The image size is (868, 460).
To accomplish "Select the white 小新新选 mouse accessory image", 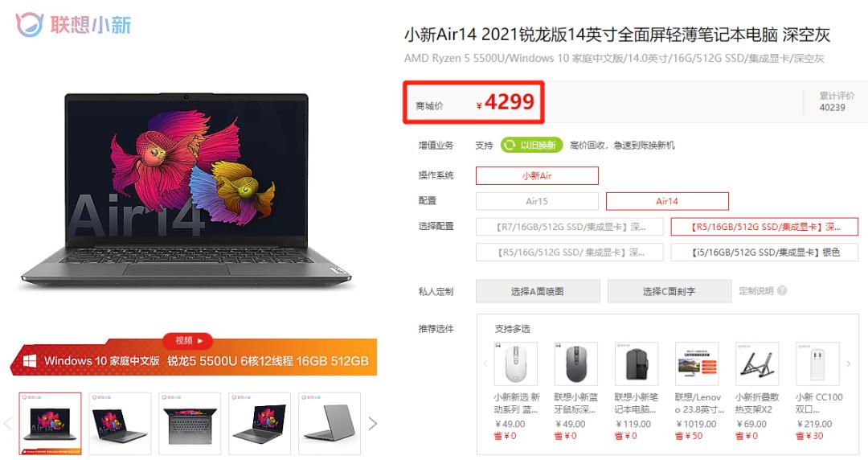I will click(x=515, y=363).
